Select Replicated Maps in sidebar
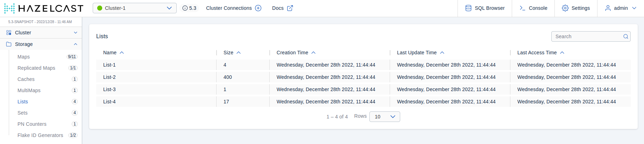This screenshot has width=644, height=144. [36, 68]
